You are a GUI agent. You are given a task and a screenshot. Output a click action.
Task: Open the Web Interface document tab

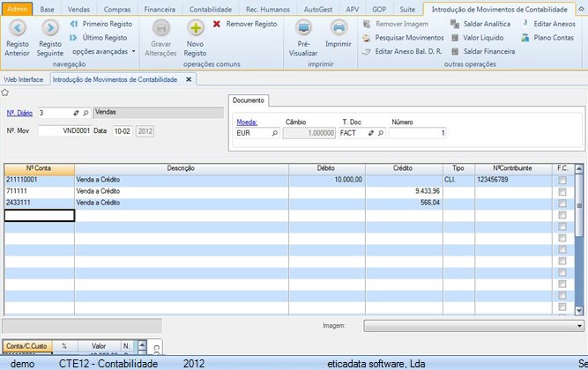tap(24, 79)
